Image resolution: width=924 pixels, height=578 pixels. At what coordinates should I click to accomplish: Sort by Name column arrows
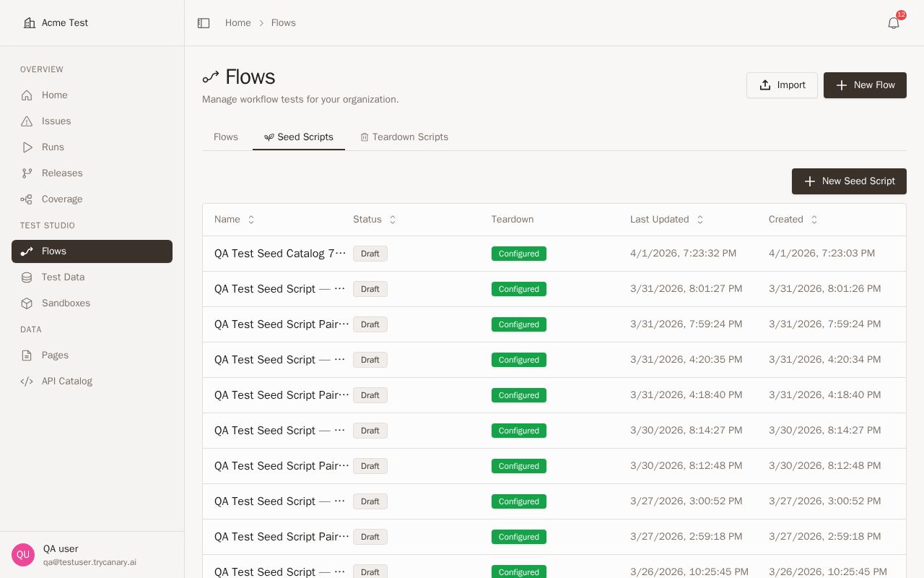[x=251, y=220]
